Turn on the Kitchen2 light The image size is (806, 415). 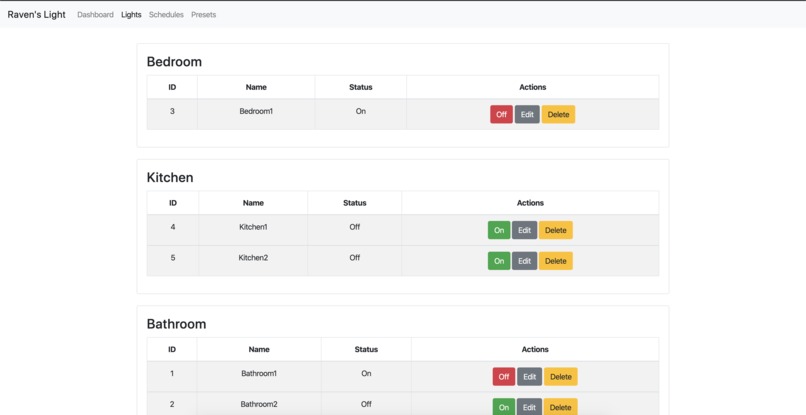pyautogui.click(x=499, y=261)
